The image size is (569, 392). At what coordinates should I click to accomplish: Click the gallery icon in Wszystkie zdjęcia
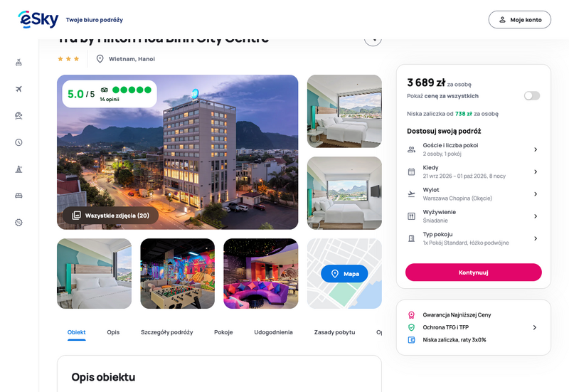(x=76, y=216)
